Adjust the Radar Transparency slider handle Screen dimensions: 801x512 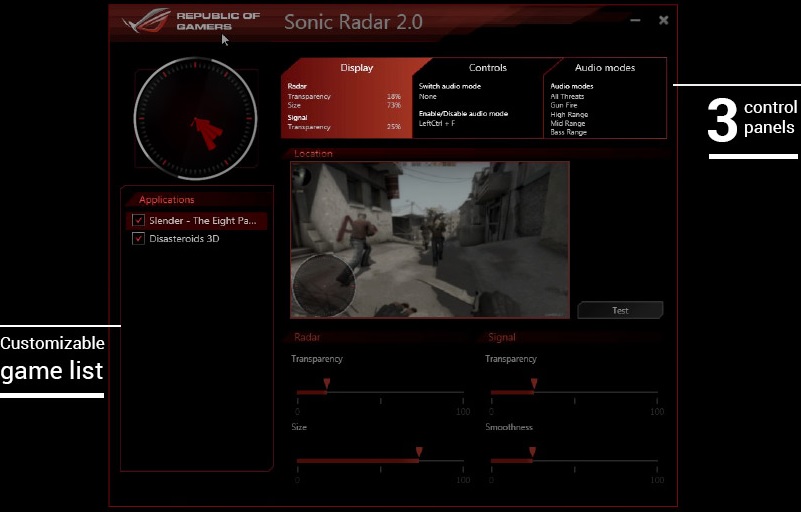tap(326, 384)
